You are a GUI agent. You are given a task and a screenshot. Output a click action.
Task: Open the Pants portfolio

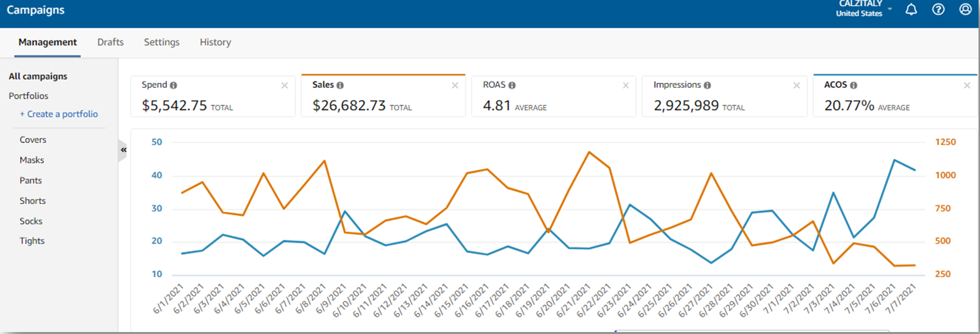pos(30,181)
